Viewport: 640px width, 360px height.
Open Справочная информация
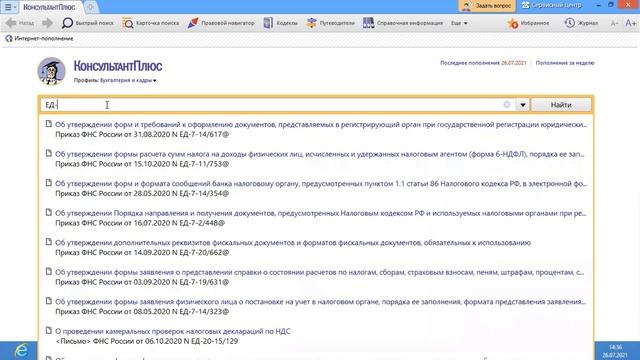click(x=403, y=23)
